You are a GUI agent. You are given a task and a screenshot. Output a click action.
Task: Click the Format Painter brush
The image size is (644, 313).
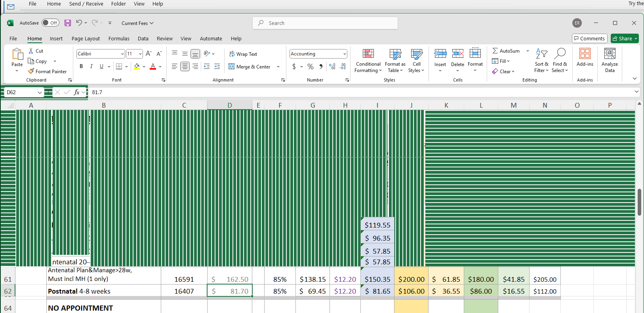[31, 71]
